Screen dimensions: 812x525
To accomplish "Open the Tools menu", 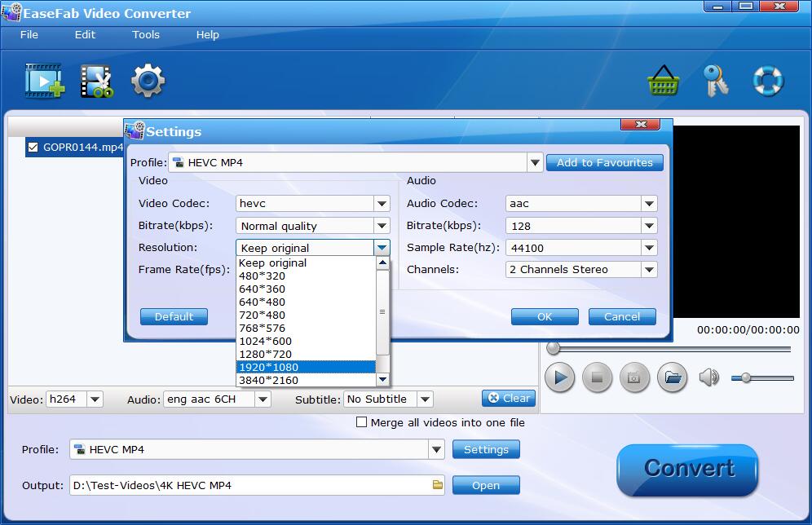I will click(x=145, y=35).
